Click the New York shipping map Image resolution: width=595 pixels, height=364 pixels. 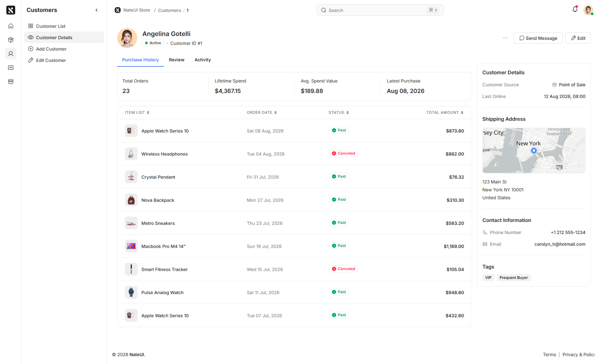534,150
